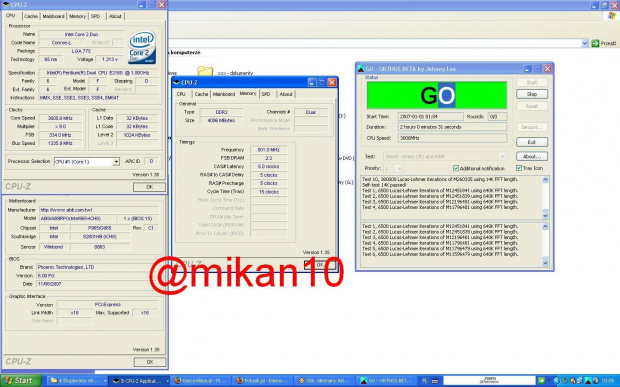Open the CPU-Z Application taskbar group
The image size is (620, 387).
tap(140, 381)
